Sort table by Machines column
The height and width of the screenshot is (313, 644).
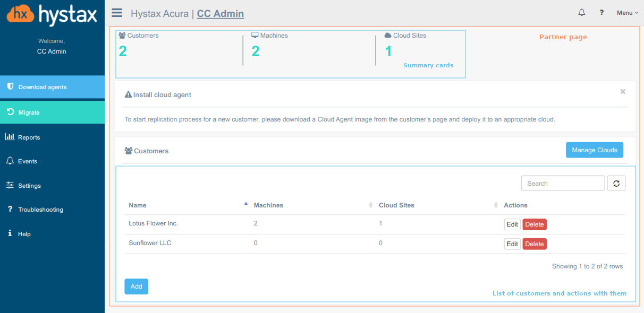(x=268, y=205)
